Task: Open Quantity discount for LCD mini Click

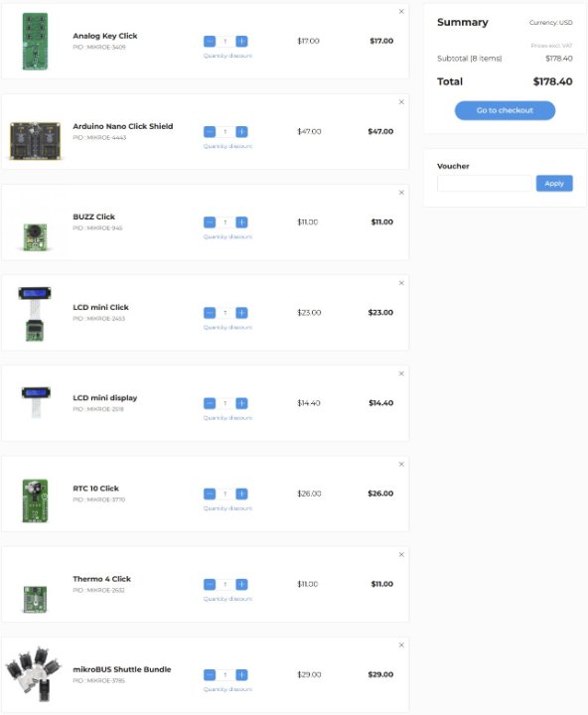Action: tap(227, 328)
